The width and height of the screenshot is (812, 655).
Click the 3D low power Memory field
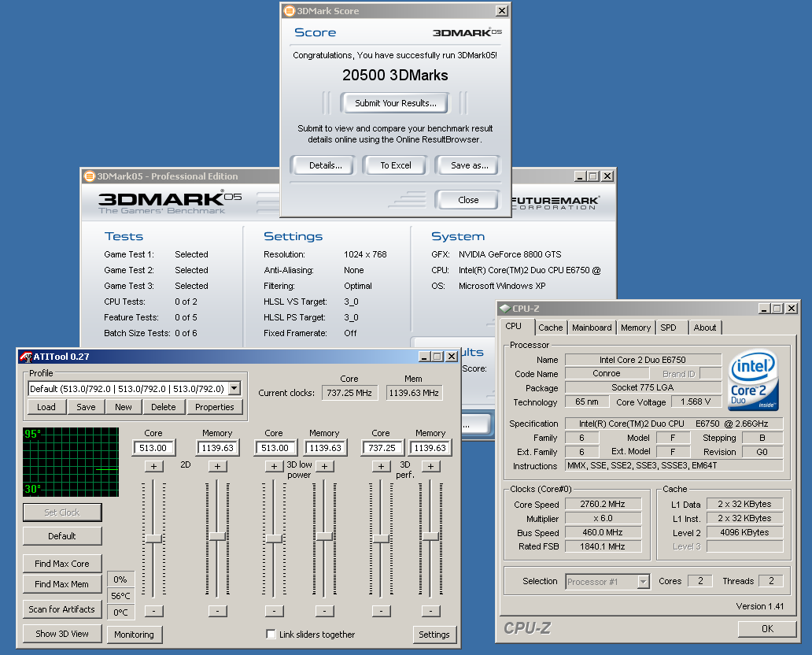coord(325,448)
